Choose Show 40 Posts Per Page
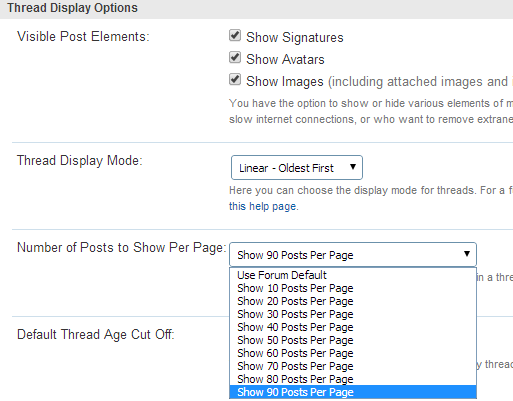This screenshot has width=513, height=401. coord(353,327)
